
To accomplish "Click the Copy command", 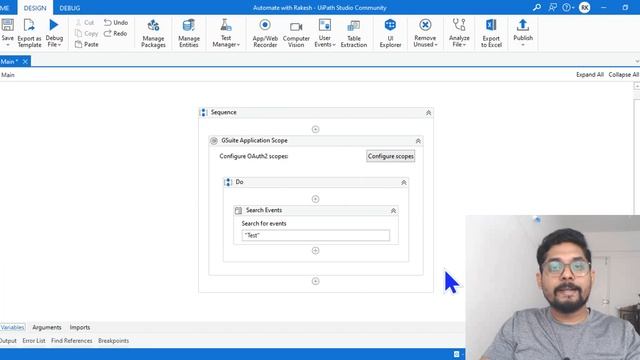I will click(x=87, y=33).
